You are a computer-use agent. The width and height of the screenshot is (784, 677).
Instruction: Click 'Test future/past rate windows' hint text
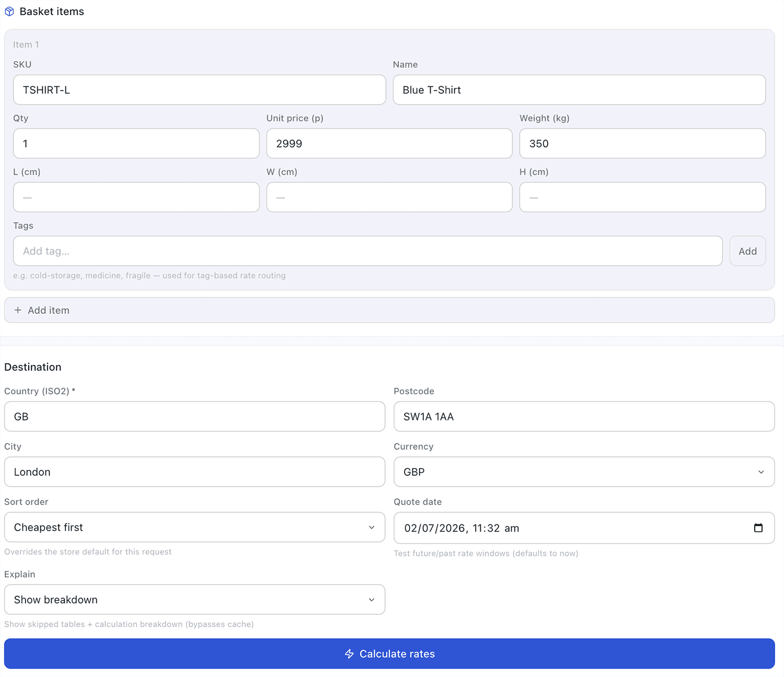[486, 553]
